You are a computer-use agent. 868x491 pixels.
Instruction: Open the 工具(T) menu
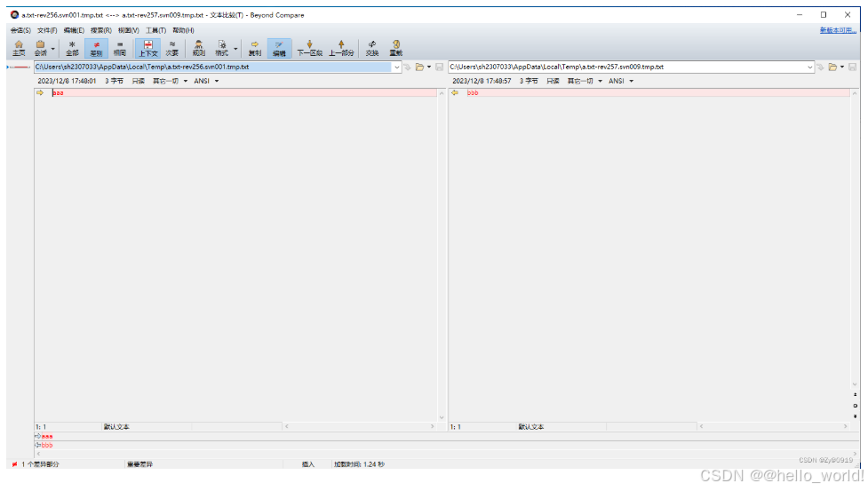pyautogui.click(x=155, y=30)
